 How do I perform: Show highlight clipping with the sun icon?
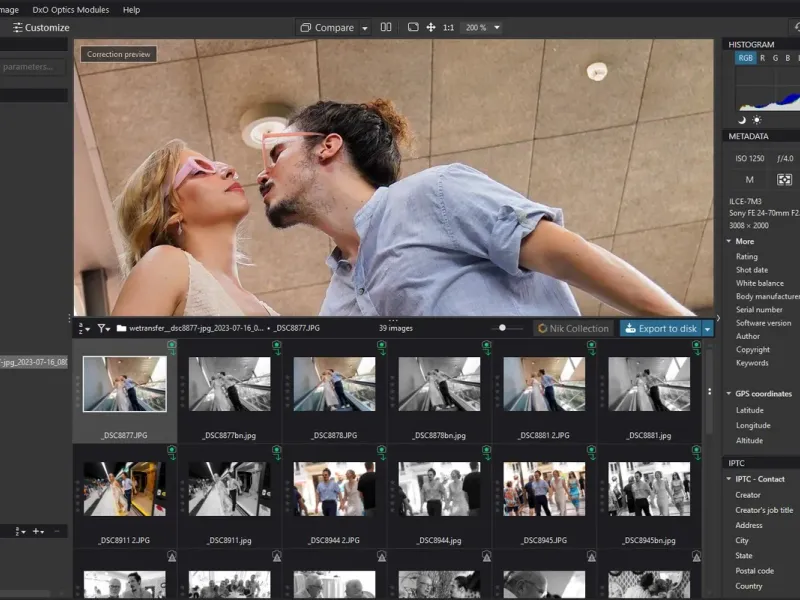(756, 120)
